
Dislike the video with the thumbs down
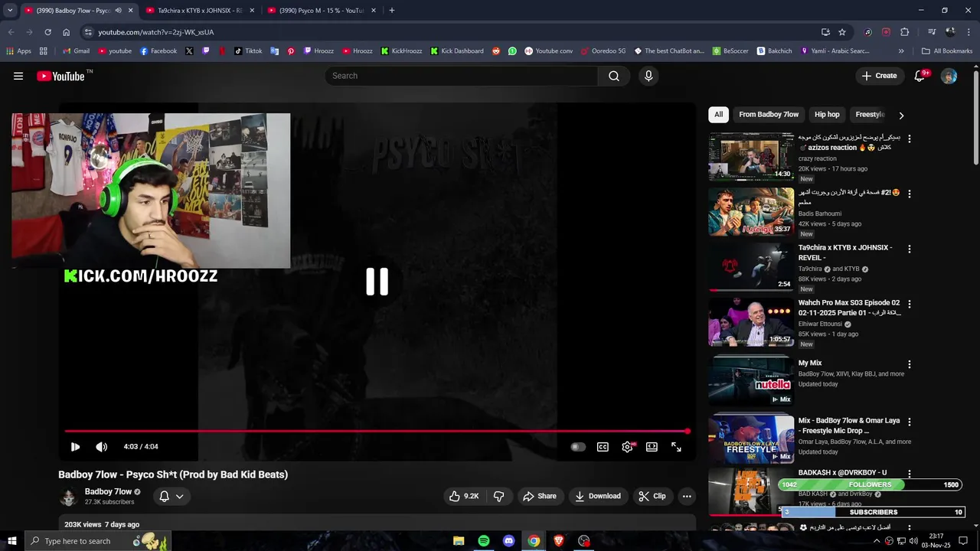point(499,496)
